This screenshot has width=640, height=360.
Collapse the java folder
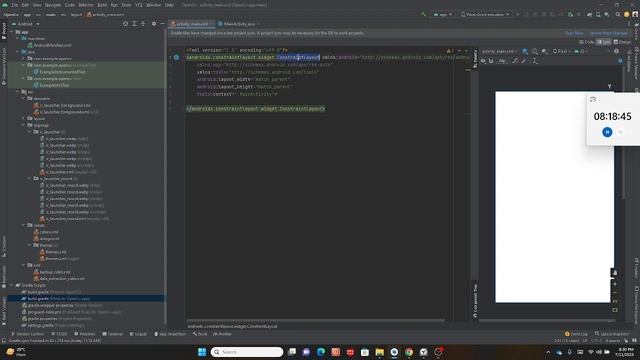pyautogui.click(x=18, y=52)
